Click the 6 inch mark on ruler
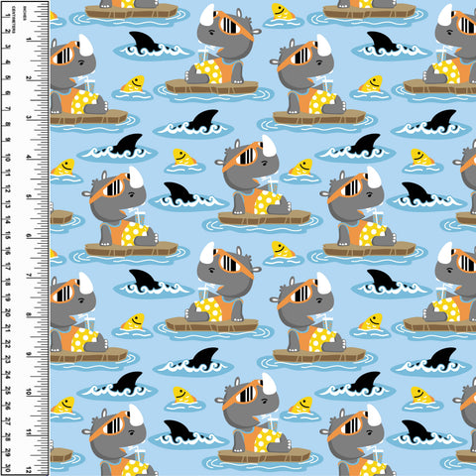This screenshot has width=476, height=476. coord(29,236)
